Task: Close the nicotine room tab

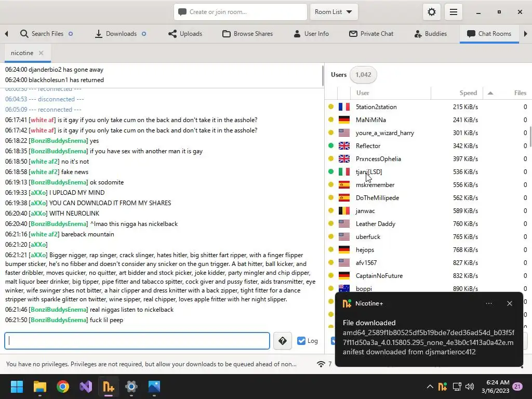Action: pyautogui.click(x=41, y=53)
